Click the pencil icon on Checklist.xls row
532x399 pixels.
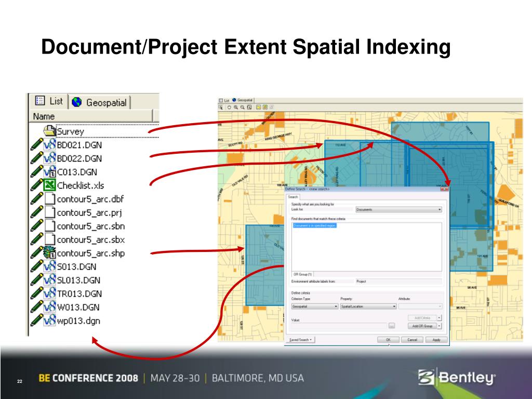(36, 185)
